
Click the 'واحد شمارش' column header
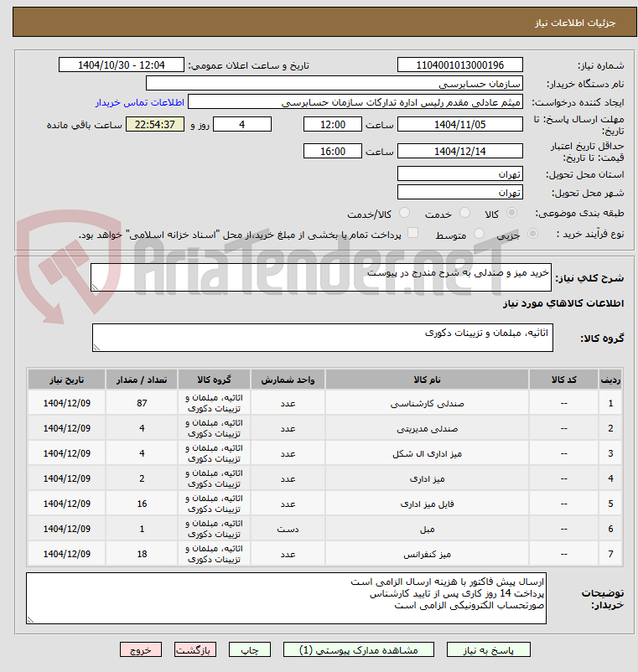click(288, 380)
